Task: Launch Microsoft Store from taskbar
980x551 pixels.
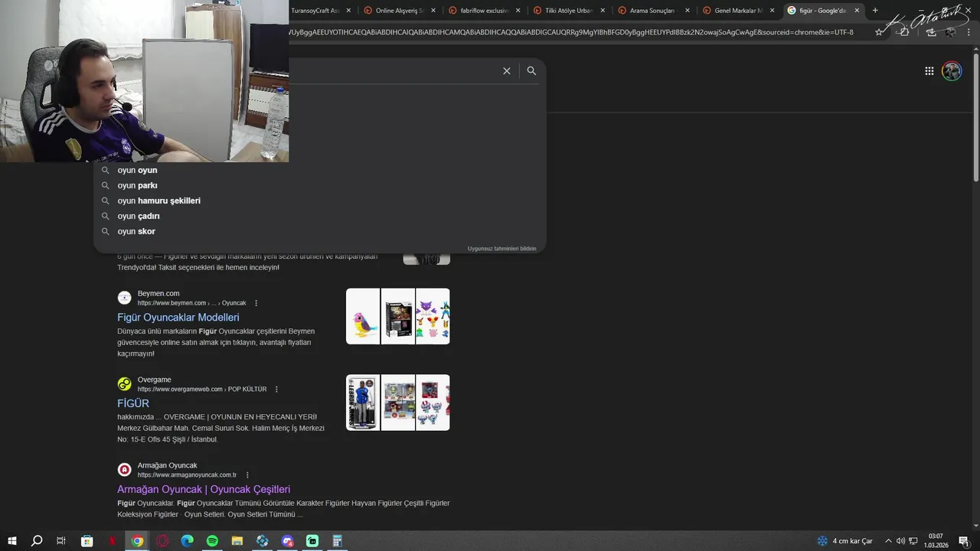Action: point(87,541)
